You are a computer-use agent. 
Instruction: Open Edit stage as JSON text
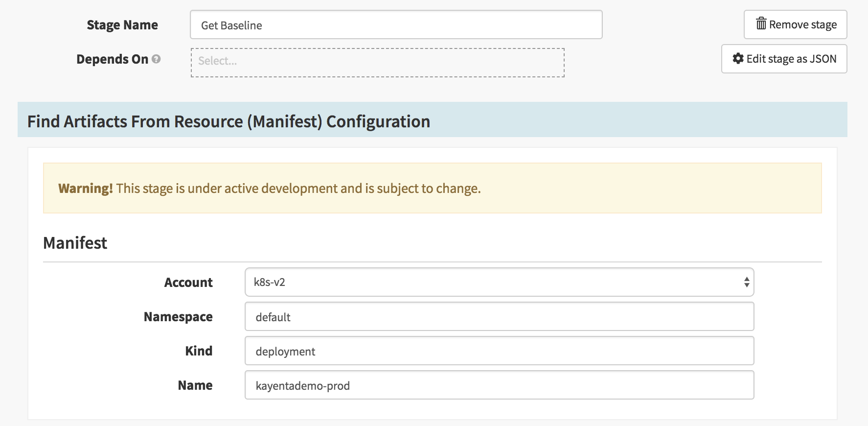[x=791, y=59]
